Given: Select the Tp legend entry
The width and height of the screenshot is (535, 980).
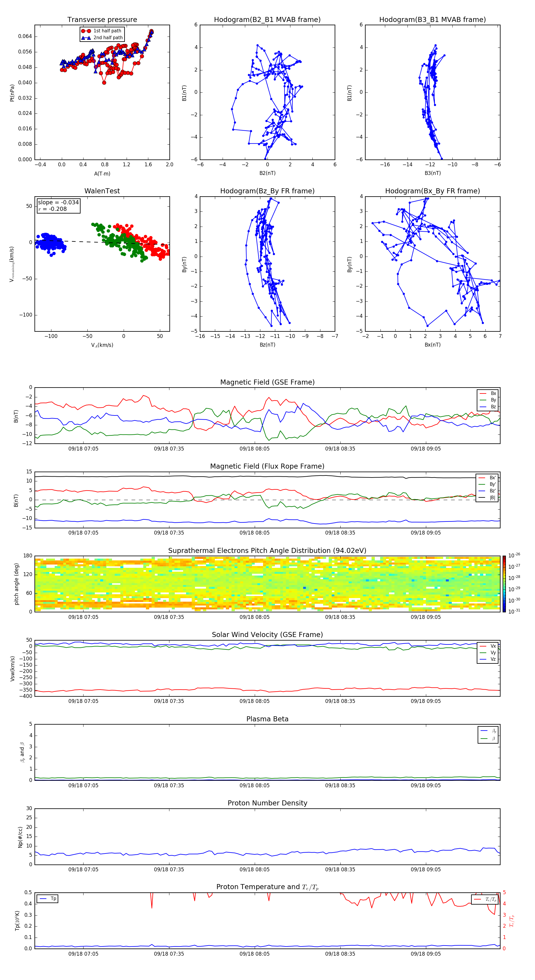Looking at the screenshot, I should 48,899.
